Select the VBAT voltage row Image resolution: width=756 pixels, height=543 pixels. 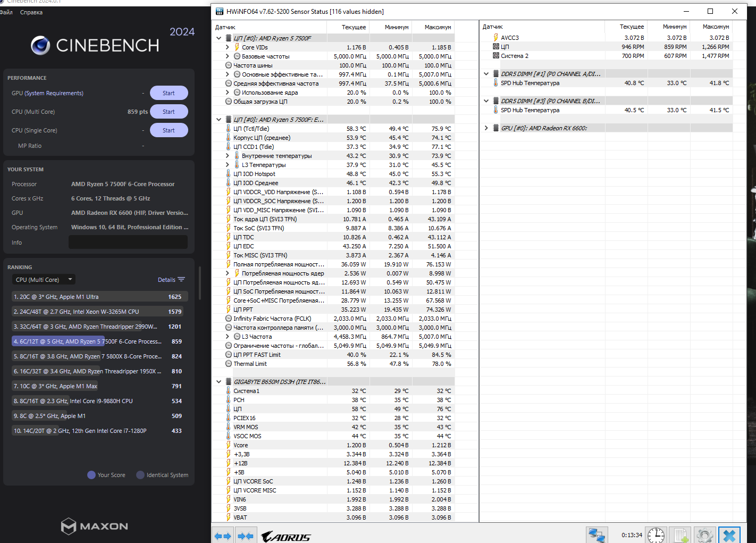[333, 517]
